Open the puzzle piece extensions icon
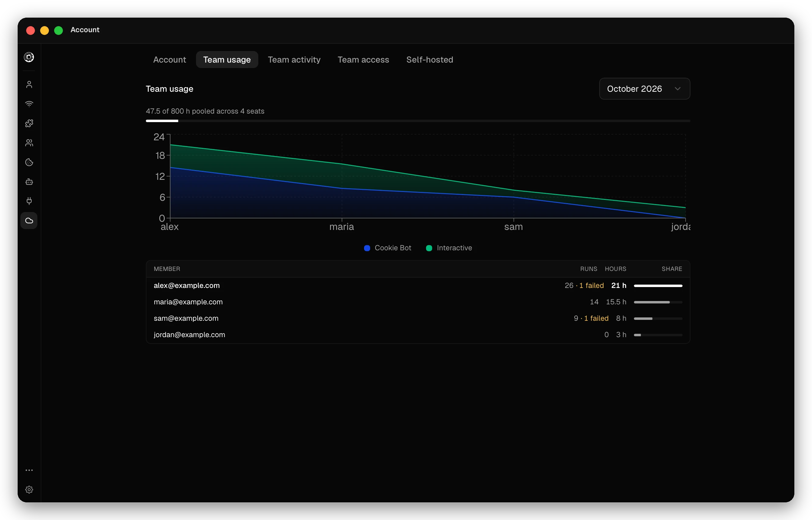Image resolution: width=812 pixels, height=520 pixels. [29, 123]
